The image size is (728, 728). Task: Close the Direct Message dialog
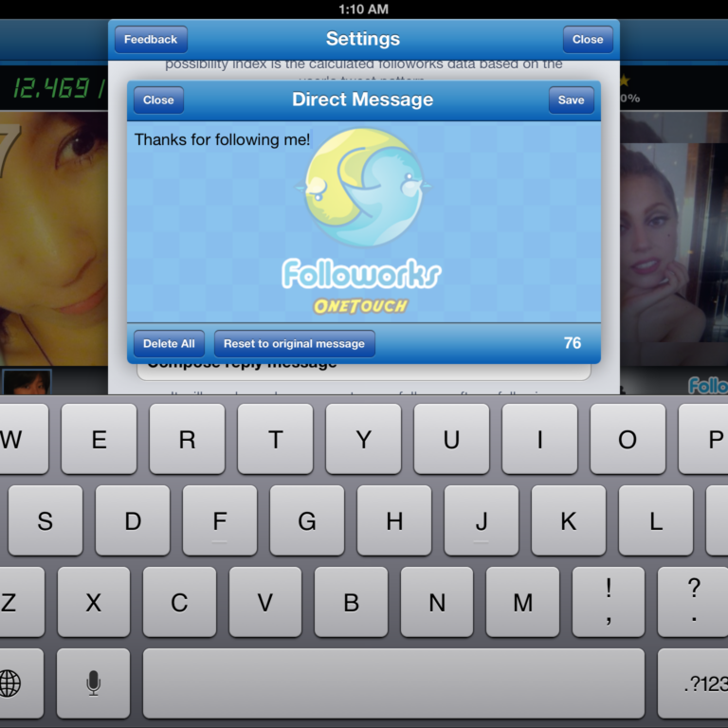[x=158, y=100]
